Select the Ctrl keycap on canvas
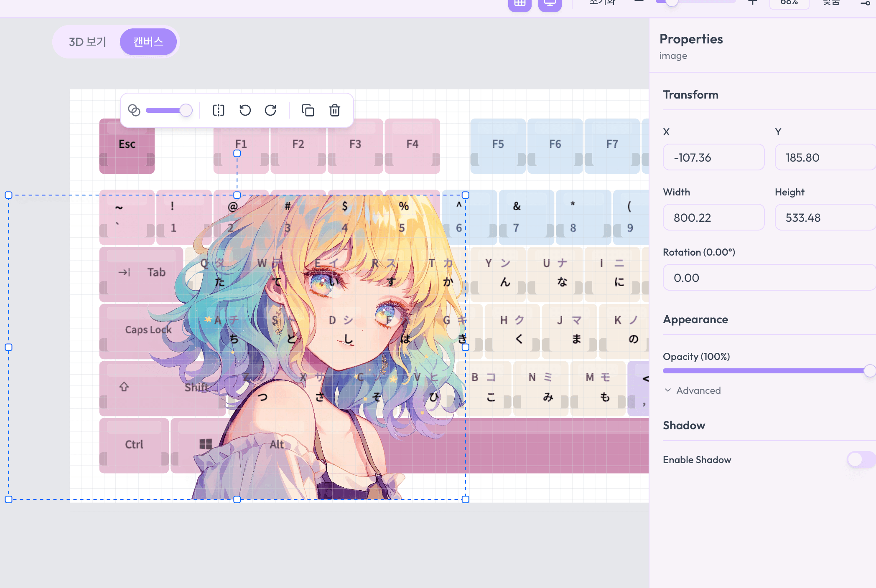Viewport: 876px width, 588px height. [134, 446]
